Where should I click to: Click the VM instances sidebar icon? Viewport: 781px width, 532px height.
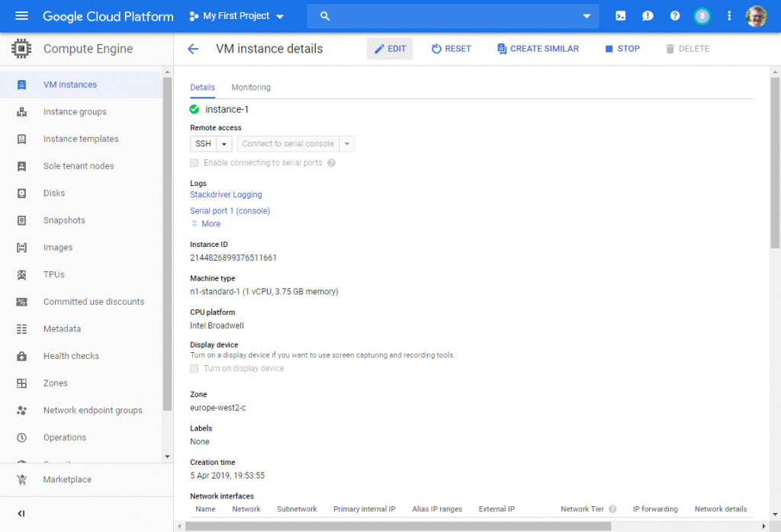point(21,85)
